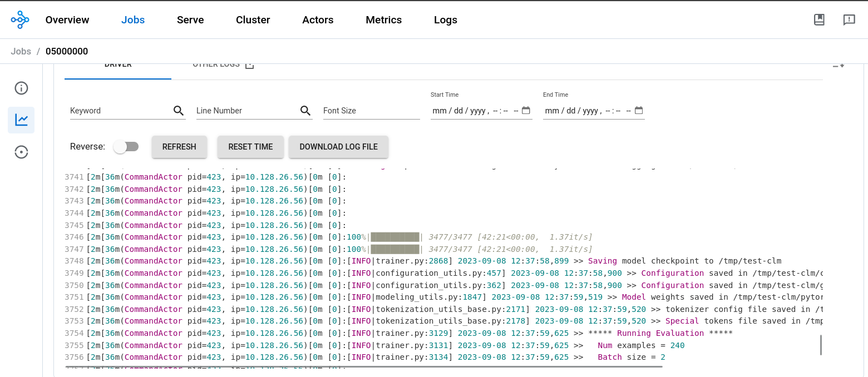Select the chart icon in left sidebar
Screen dimensions: 868x377
[21, 120]
